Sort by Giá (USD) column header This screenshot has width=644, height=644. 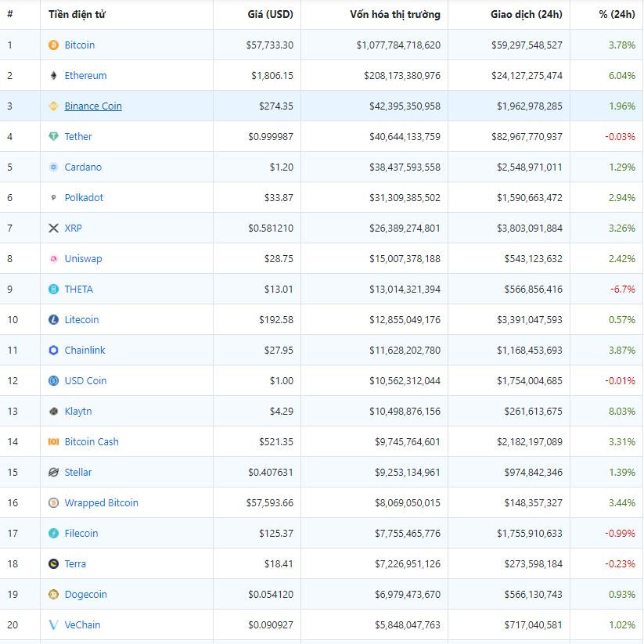(270, 14)
